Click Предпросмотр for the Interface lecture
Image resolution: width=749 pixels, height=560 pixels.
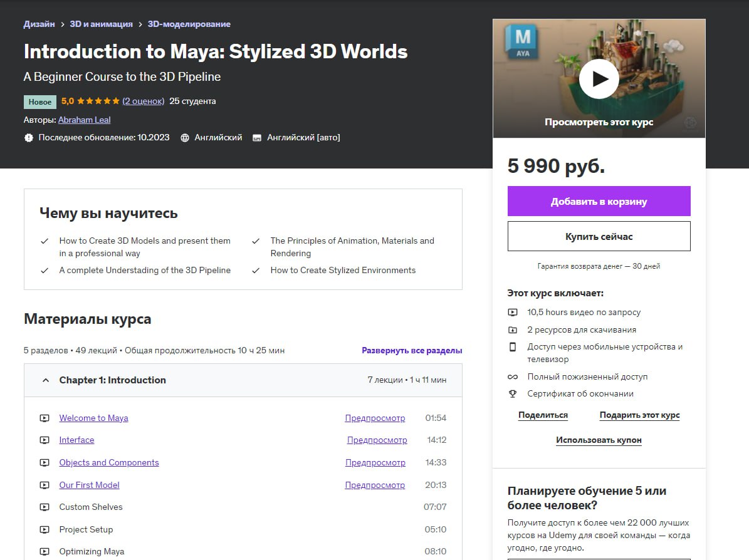(377, 440)
